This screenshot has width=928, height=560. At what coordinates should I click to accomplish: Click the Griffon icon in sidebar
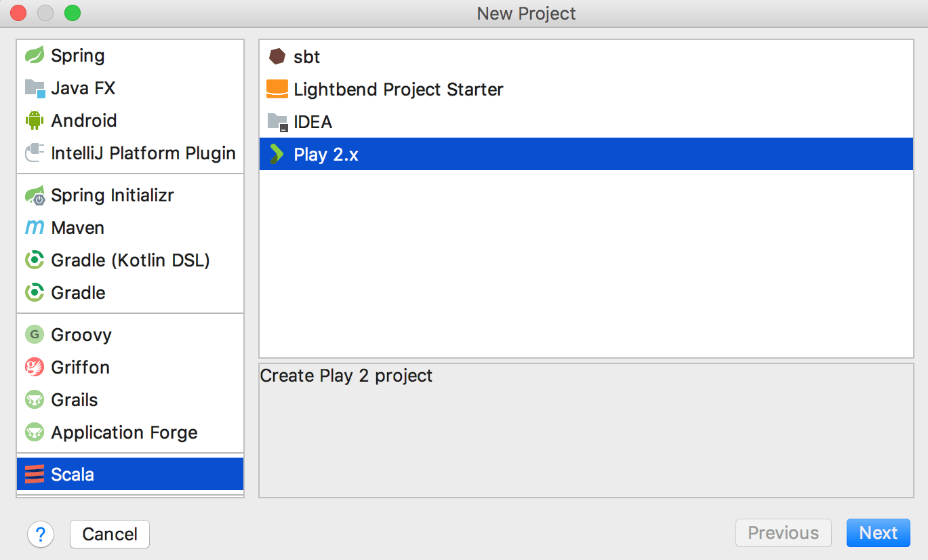tap(35, 367)
